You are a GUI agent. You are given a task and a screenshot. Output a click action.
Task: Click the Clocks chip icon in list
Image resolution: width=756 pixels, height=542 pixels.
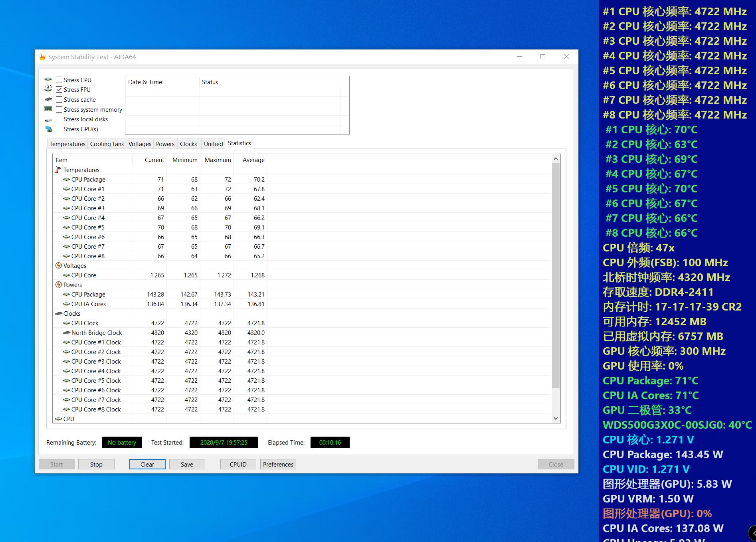point(58,314)
